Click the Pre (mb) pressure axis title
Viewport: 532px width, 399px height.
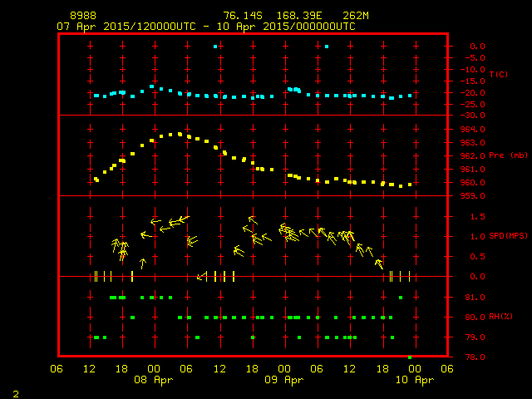coord(508,155)
